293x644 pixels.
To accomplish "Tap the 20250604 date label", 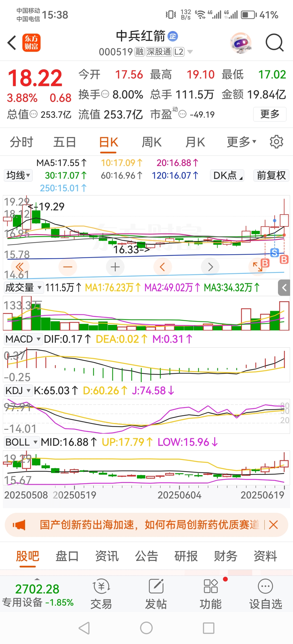I will [179, 495].
